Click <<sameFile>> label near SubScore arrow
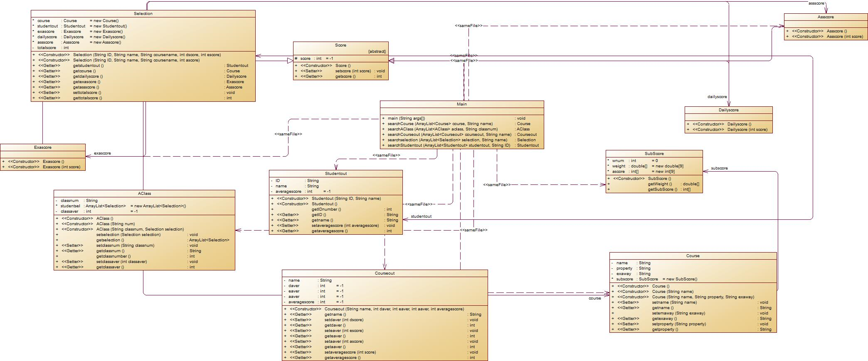 [x=497, y=185]
